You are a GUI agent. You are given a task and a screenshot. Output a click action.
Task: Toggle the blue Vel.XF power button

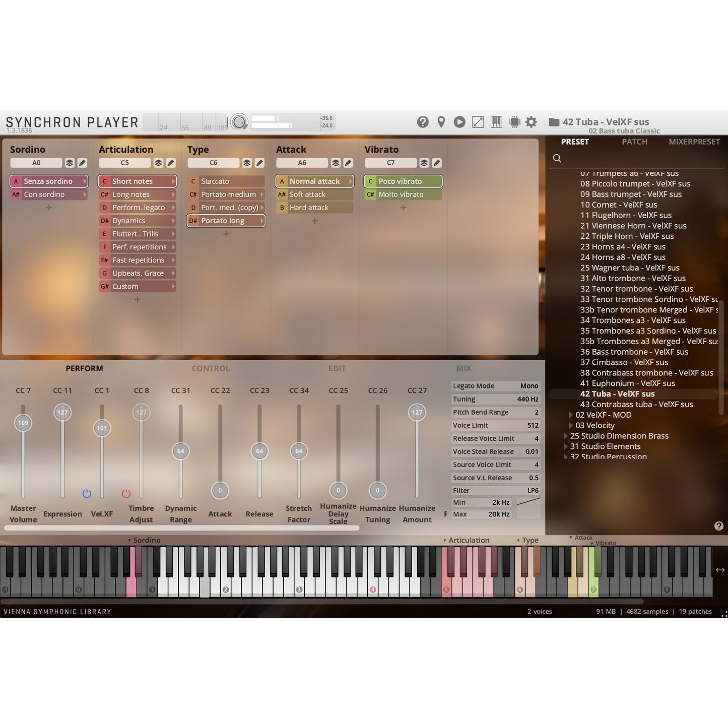[87, 494]
